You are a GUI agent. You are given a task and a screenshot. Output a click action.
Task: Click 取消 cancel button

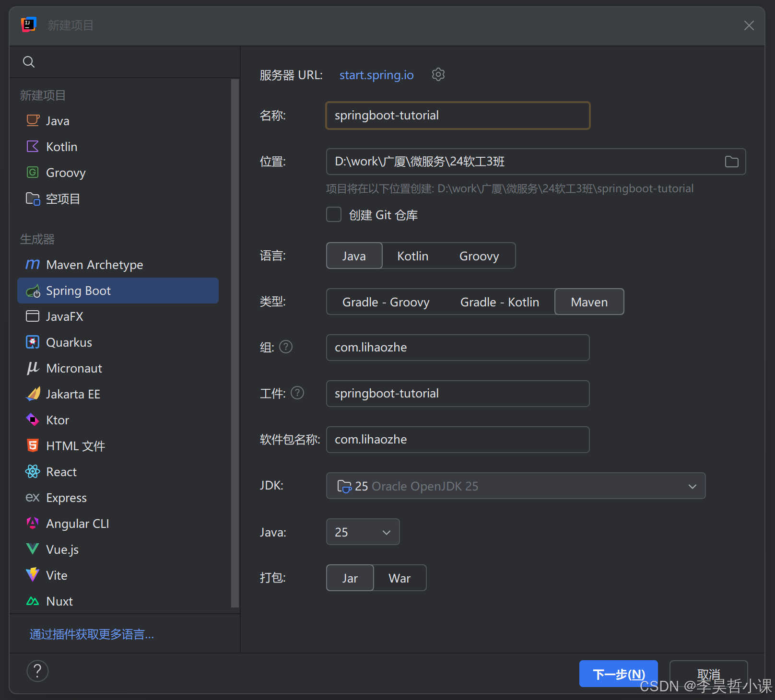click(x=708, y=674)
